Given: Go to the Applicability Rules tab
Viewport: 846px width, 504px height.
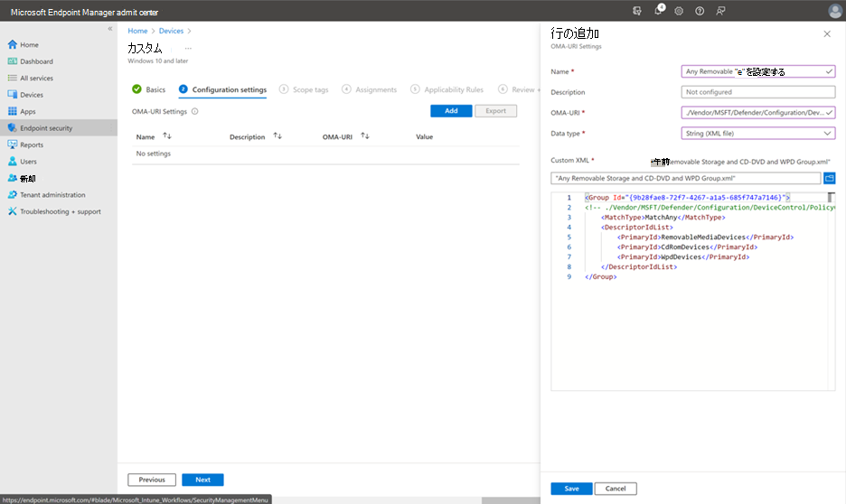Looking at the screenshot, I should [x=446, y=89].
